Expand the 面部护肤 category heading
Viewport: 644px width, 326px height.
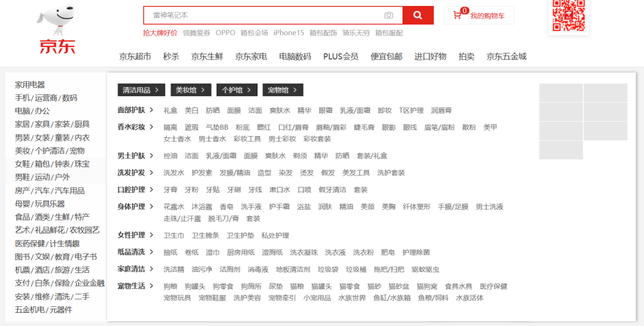pos(135,110)
